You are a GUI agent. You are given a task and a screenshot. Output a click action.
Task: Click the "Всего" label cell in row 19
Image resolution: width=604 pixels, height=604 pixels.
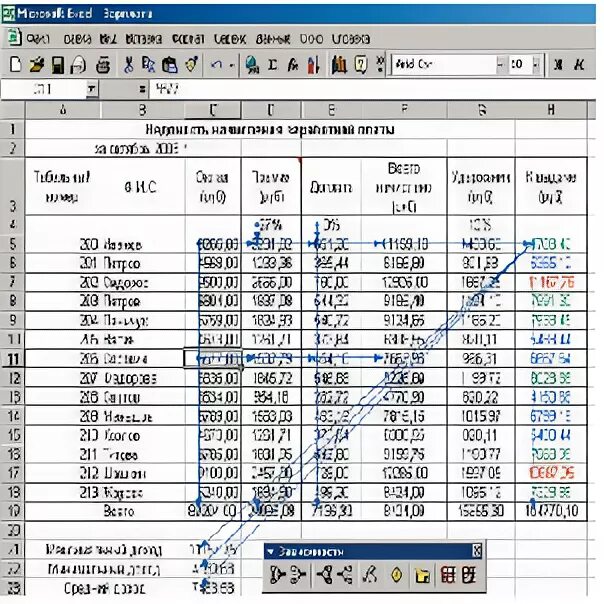point(119,511)
